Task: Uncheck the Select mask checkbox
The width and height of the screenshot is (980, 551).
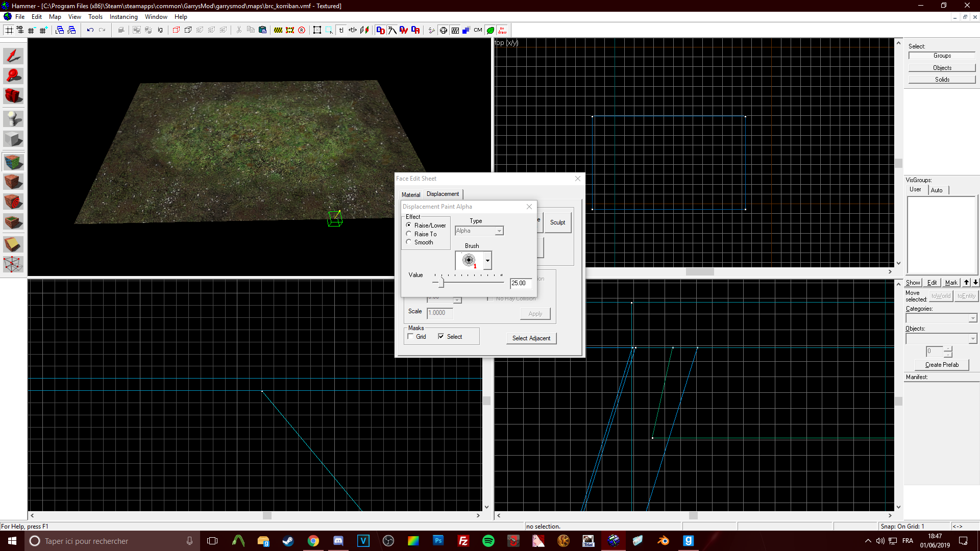Action: (441, 337)
